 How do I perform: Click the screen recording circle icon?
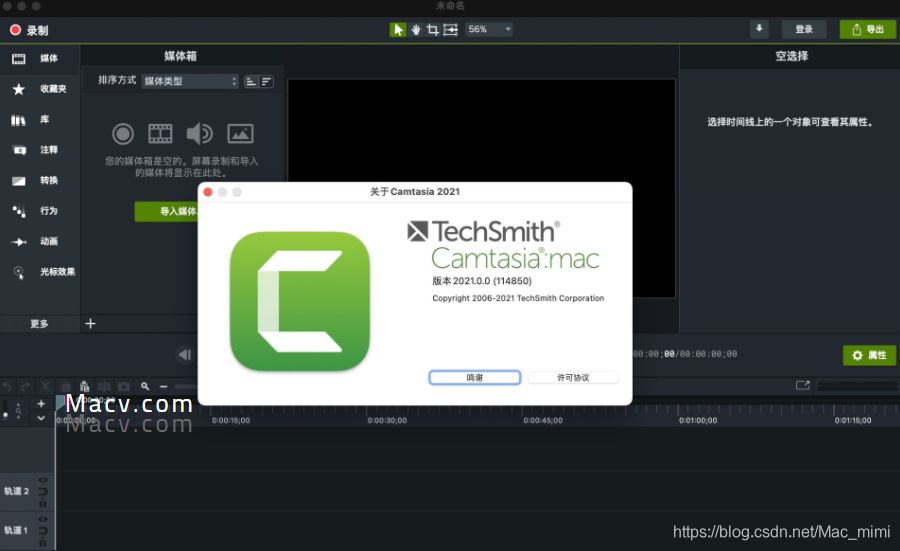(122, 134)
